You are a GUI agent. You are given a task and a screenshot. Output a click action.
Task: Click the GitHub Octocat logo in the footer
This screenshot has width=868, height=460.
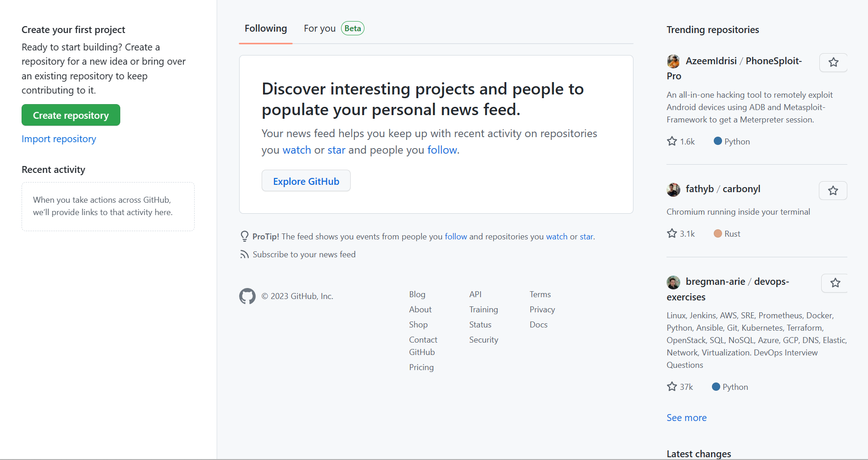pos(247,296)
